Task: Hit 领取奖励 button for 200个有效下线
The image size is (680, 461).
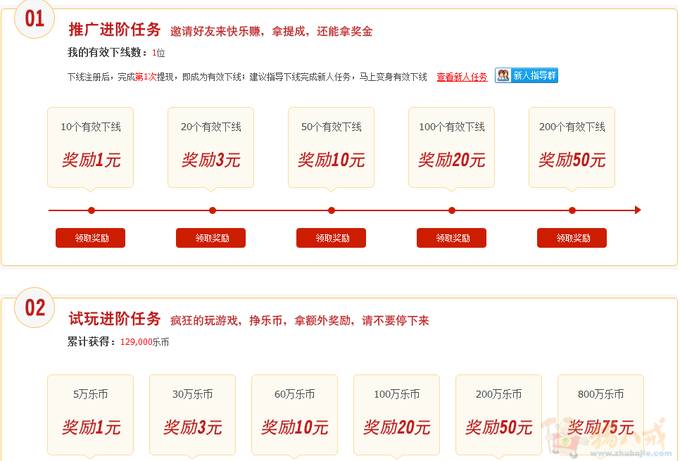Action: click(x=571, y=238)
